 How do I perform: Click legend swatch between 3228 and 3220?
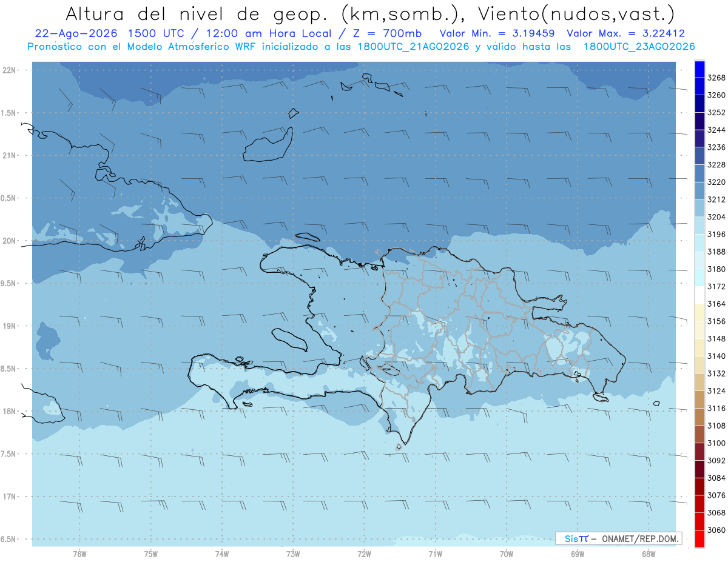[x=699, y=173]
